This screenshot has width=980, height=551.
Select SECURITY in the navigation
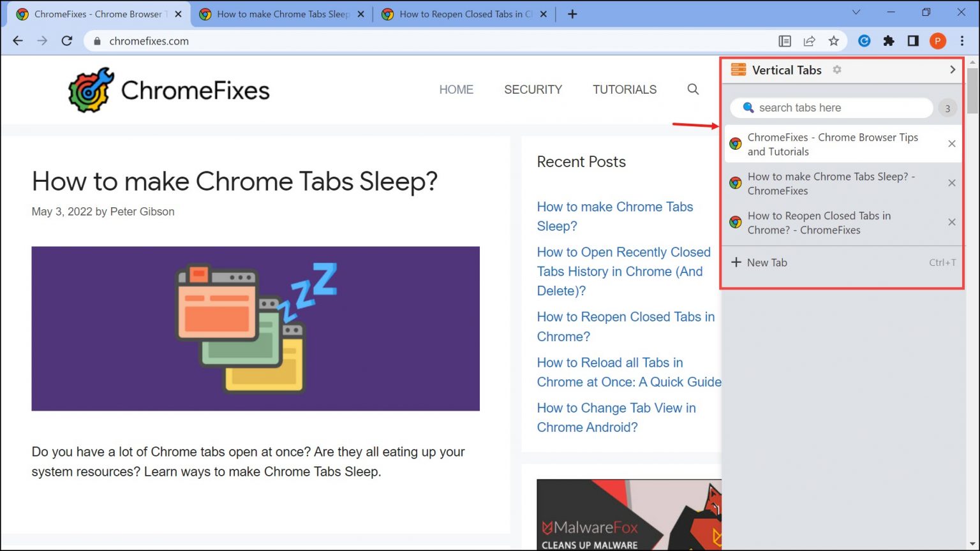(x=533, y=89)
